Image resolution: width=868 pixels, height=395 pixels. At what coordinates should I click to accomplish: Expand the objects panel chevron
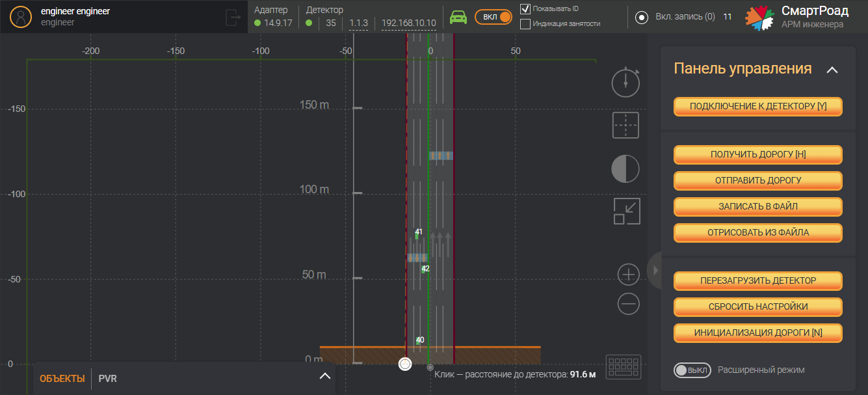pos(325,376)
